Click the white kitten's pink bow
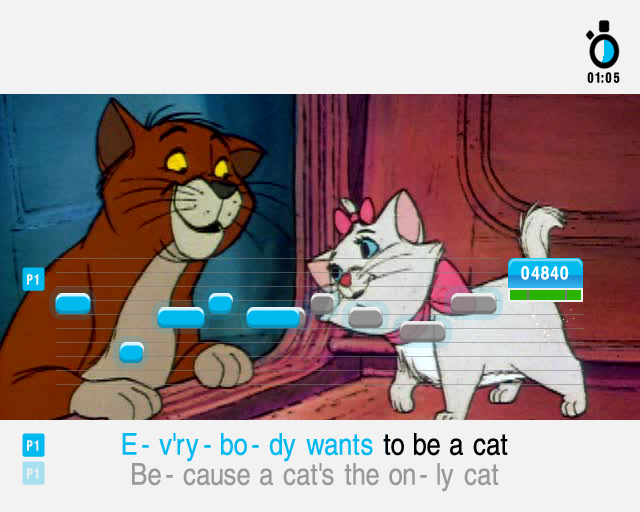The width and height of the screenshot is (640, 512). 354,215
